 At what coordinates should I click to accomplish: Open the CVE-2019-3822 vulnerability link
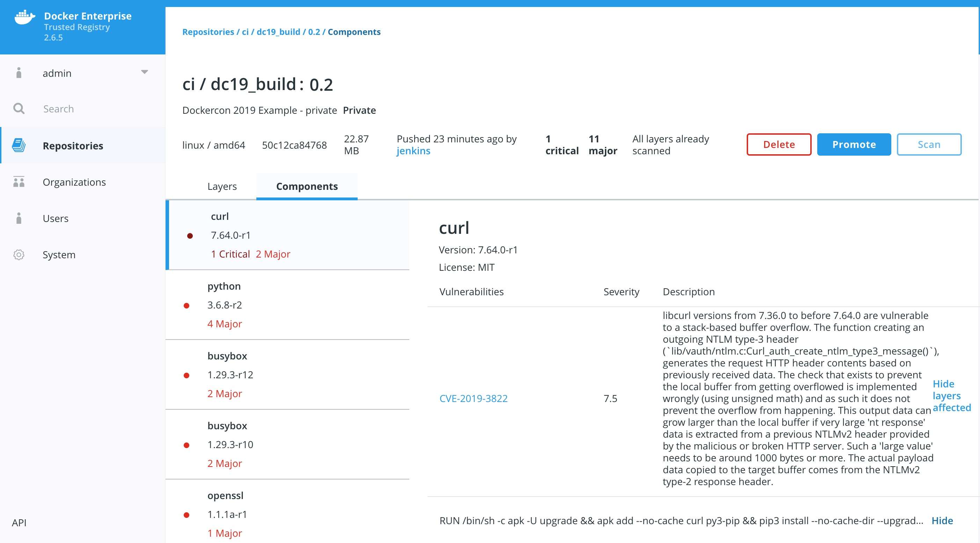[x=473, y=399]
